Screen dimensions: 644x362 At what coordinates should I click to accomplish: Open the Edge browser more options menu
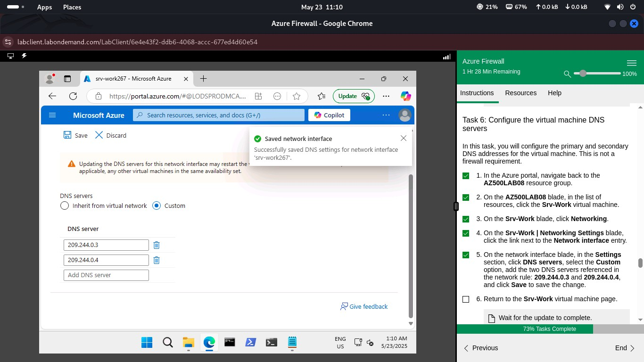pos(386,96)
